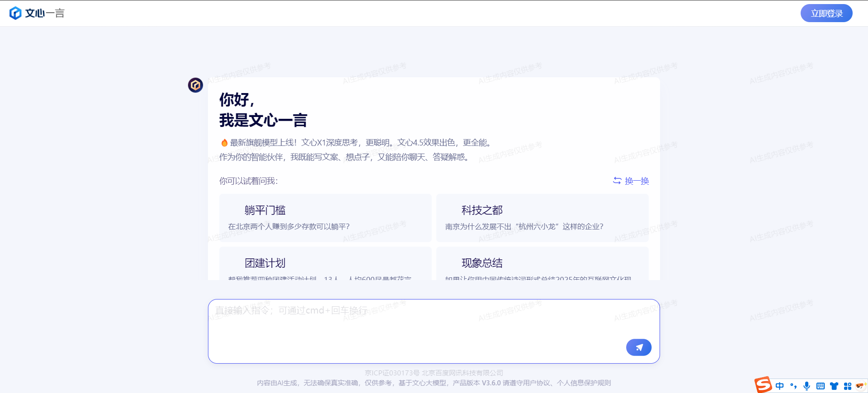The image size is (868, 393).
Task: Toggle the Sogou punctuation mode icon
Action: click(x=793, y=386)
